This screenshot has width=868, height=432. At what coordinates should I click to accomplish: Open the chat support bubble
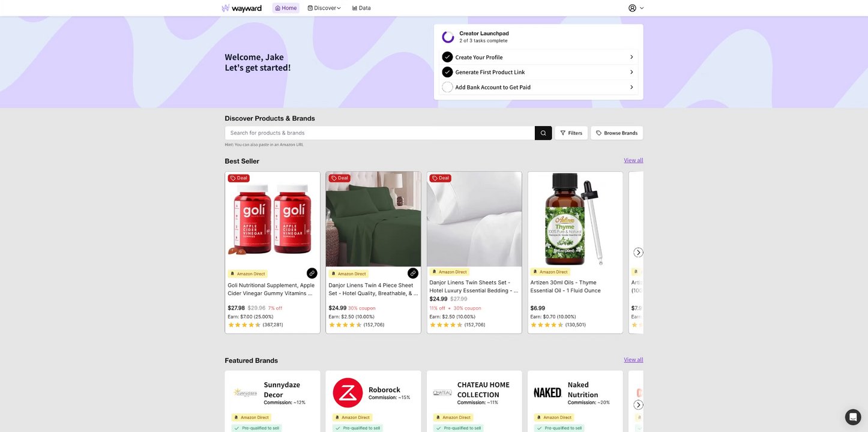pyautogui.click(x=853, y=417)
